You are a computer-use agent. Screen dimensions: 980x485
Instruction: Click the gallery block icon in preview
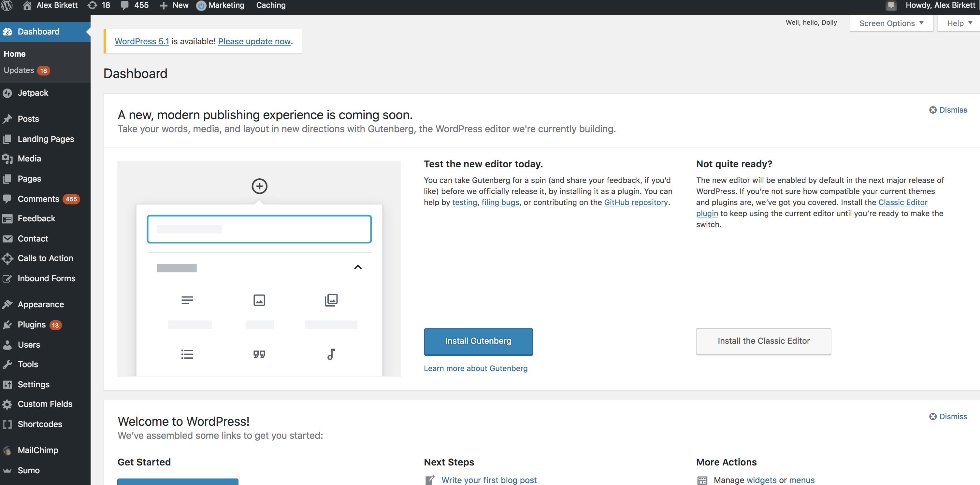click(x=331, y=300)
